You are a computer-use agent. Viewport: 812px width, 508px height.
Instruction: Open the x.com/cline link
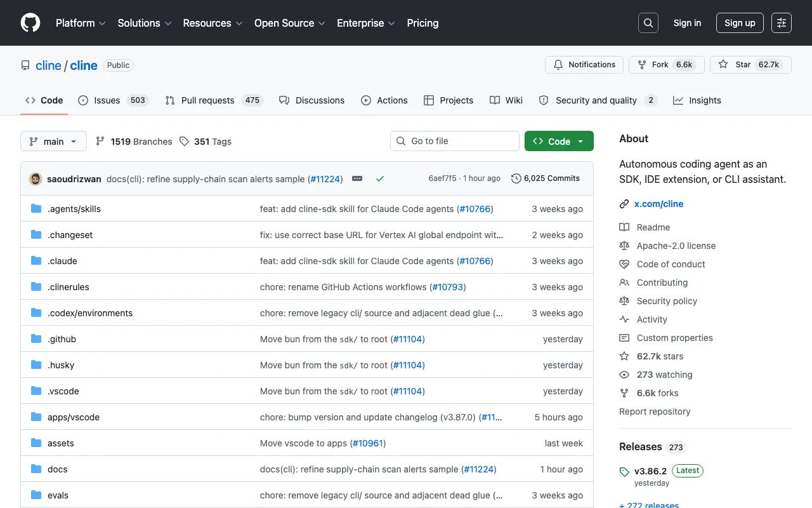(x=658, y=204)
